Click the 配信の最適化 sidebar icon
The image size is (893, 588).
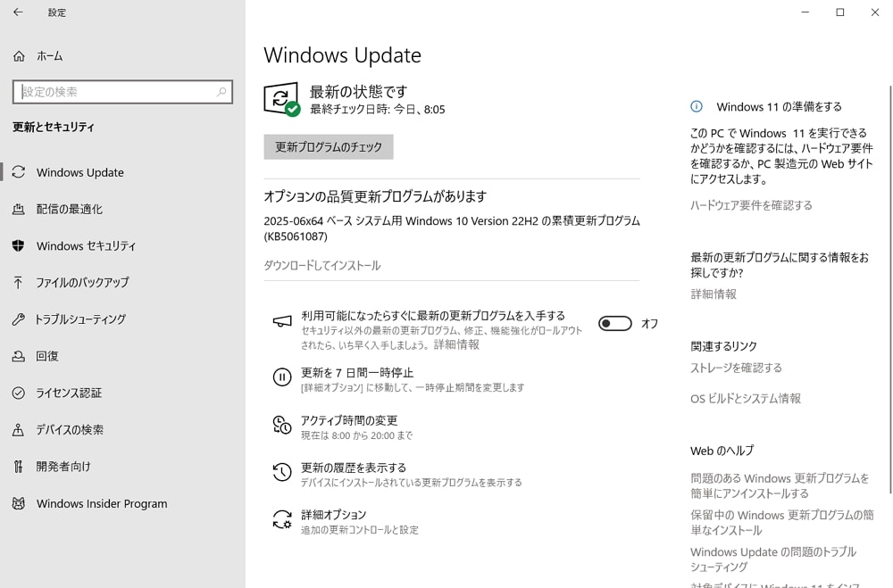18,209
